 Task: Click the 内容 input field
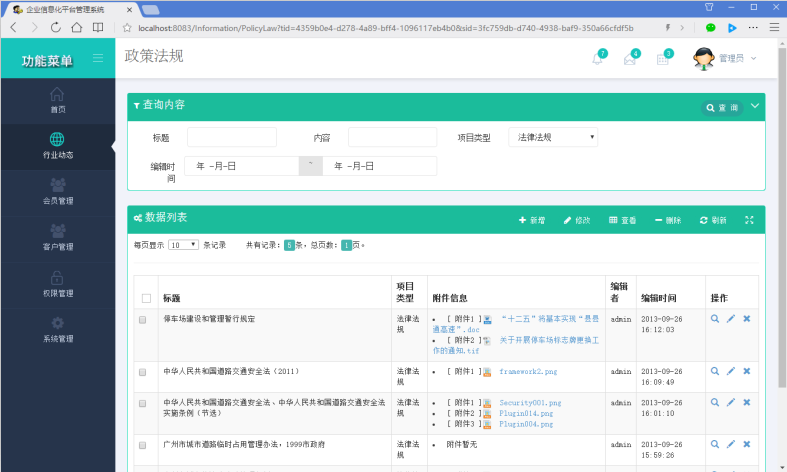[392, 137]
